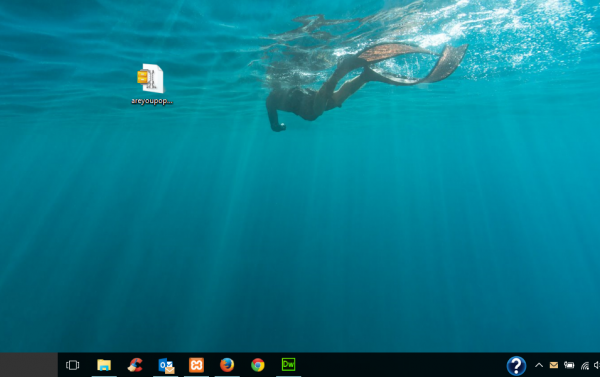
Task: Click the blue question mark help icon
Action: (516, 366)
